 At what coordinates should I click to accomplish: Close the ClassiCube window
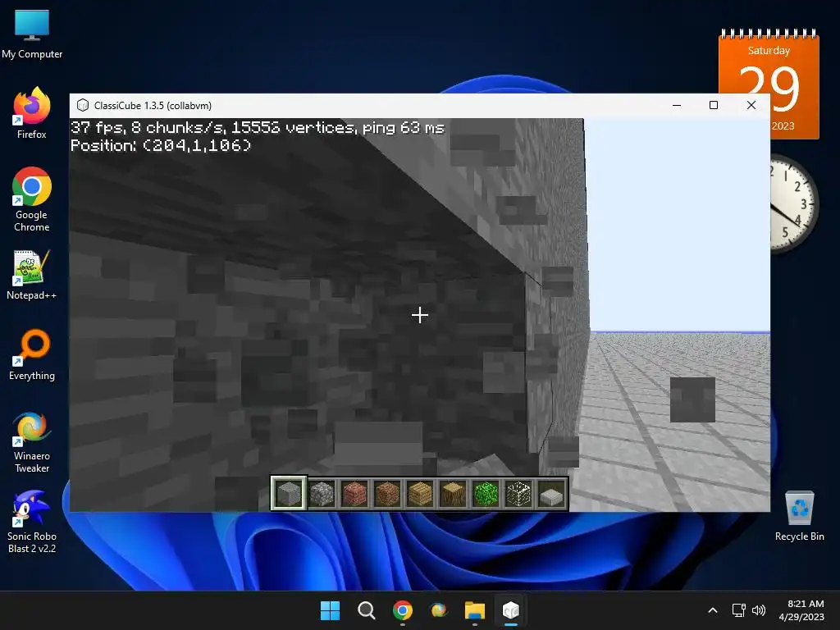[751, 106]
